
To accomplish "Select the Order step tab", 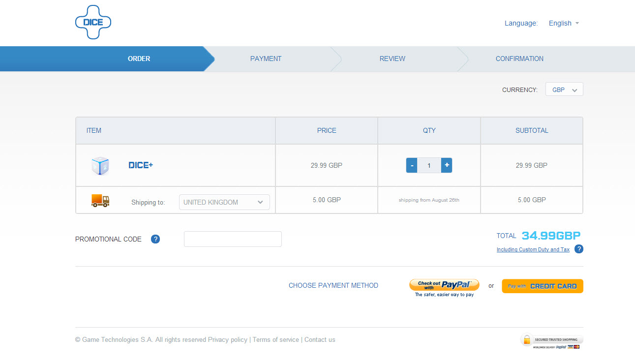I will tap(139, 59).
